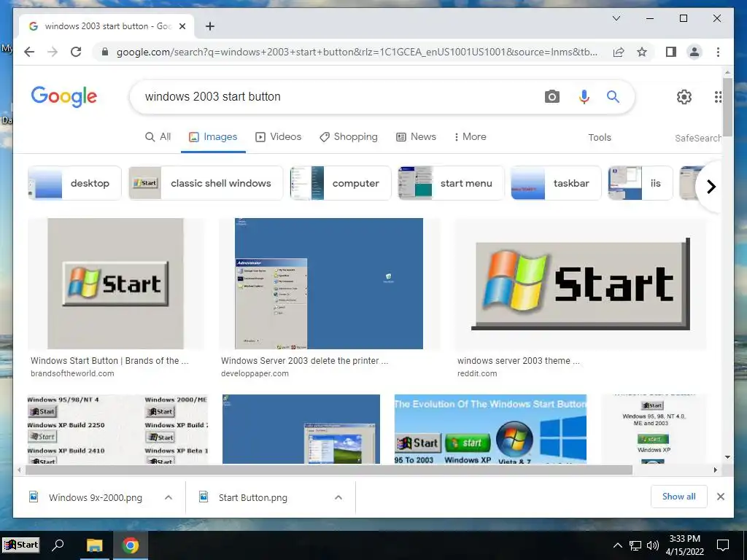
Task: Reload the current page
Action: [76, 52]
